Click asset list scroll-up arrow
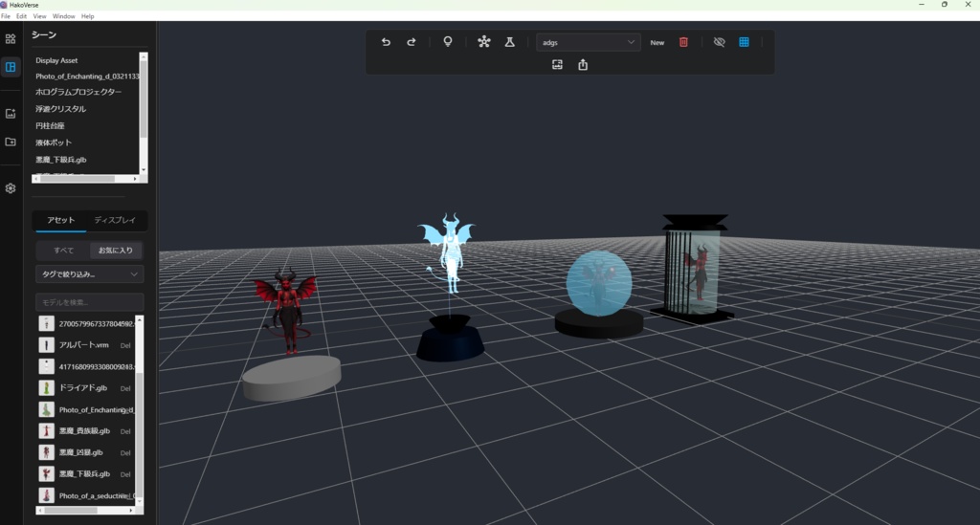980x525 pixels. coord(140,319)
